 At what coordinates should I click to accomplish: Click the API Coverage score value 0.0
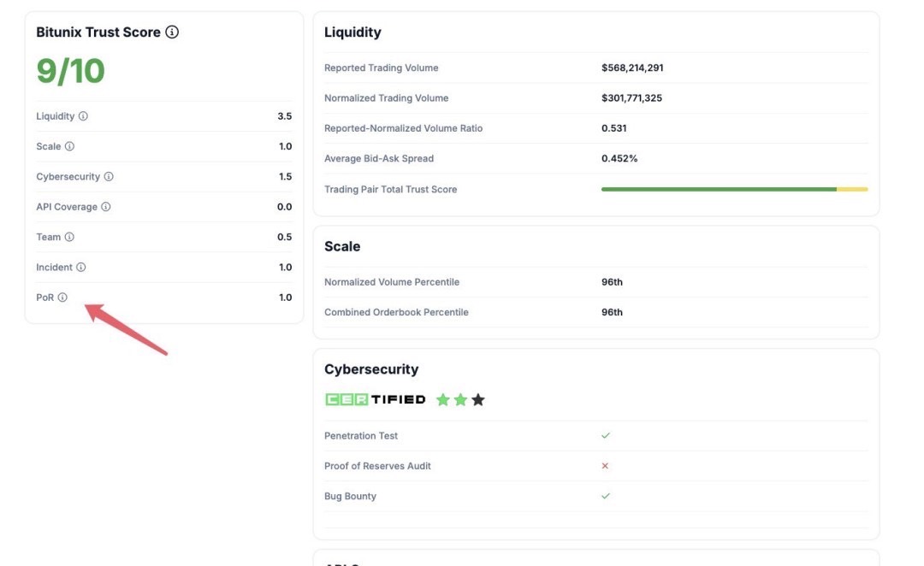[285, 207]
